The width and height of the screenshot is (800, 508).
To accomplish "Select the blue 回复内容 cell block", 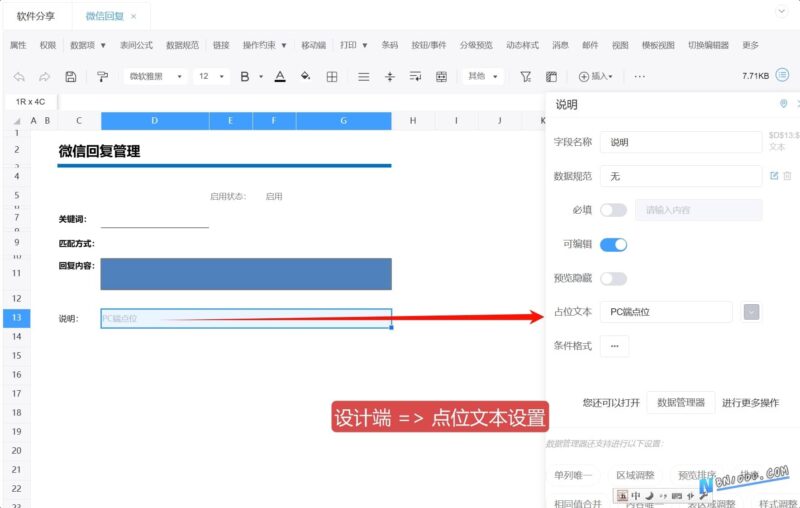I will [x=246, y=274].
